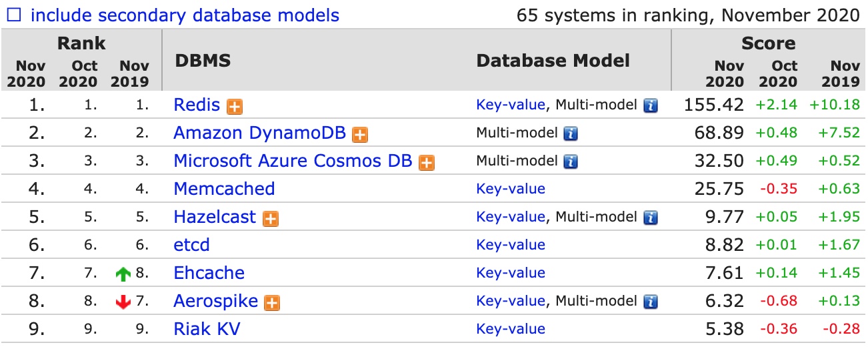Enable include secondary database models checkbox

15,15
